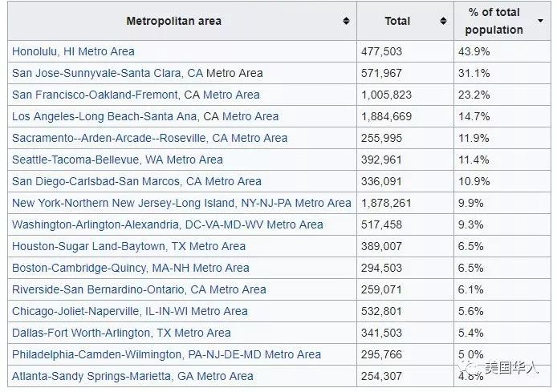This screenshot has height=392, width=557.
Task: Open San Diego-Carlsbad-San Marcos link
Action: 136,181
